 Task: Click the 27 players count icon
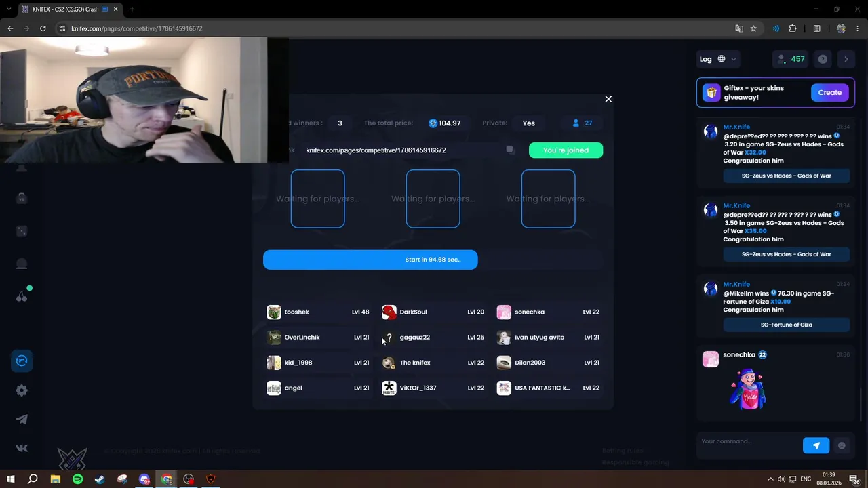pos(583,123)
